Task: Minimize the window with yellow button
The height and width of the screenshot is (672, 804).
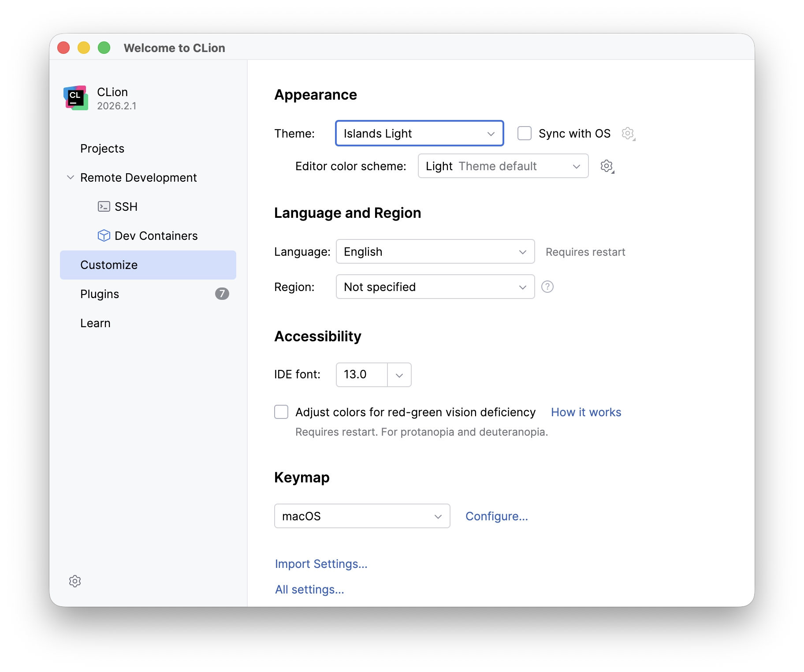Action: [84, 48]
